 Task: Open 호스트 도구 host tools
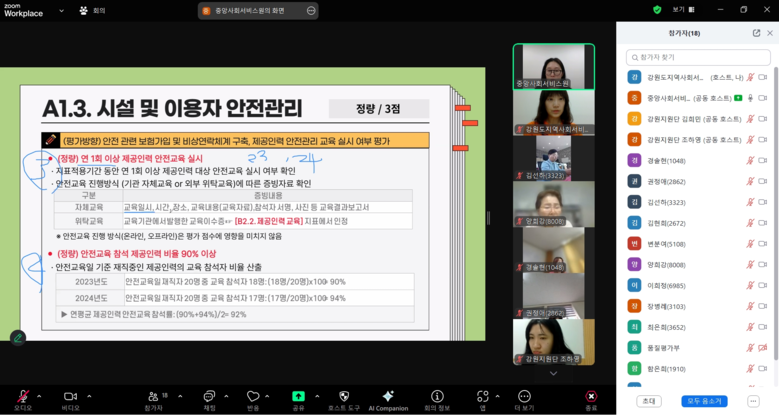pos(344,396)
